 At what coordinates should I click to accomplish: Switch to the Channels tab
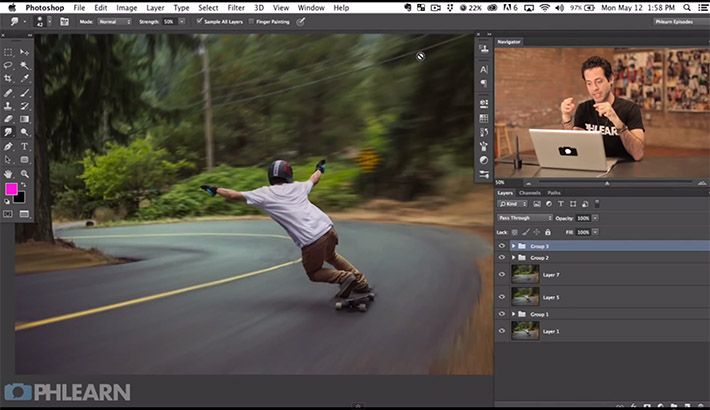529,193
